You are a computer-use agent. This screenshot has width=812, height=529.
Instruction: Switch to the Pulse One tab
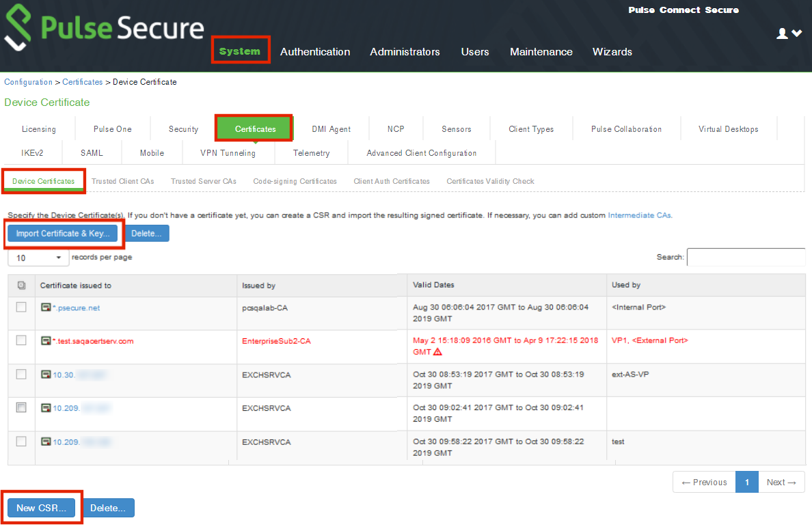point(112,129)
